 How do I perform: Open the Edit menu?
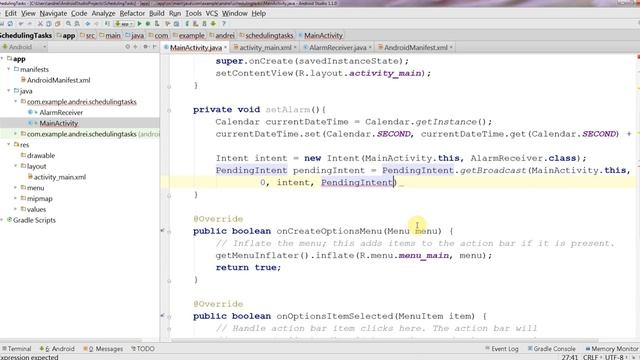pos(11,13)
